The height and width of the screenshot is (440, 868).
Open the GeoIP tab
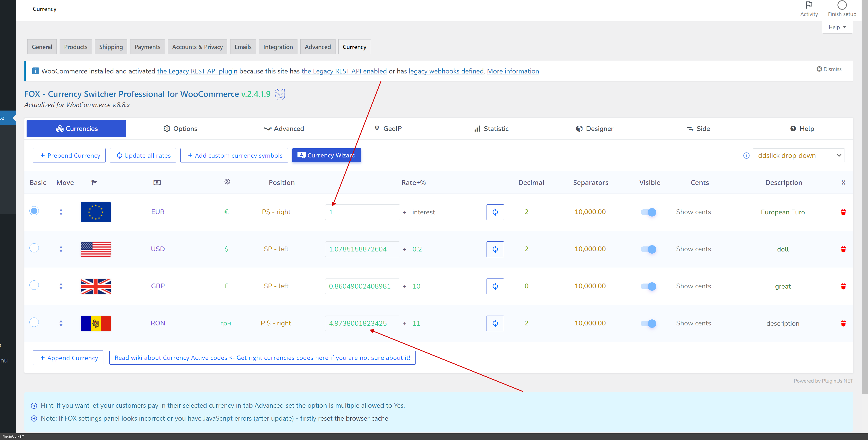click(x=388, y=129)
